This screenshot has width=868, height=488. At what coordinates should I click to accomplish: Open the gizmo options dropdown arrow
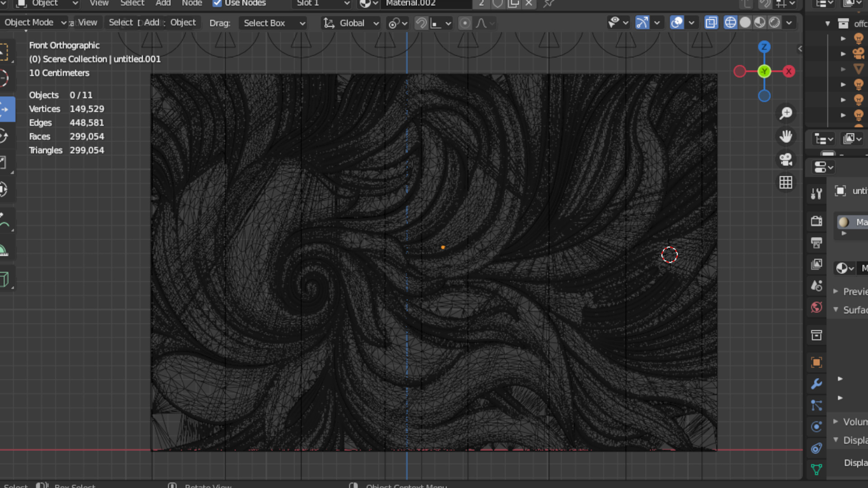656,23
